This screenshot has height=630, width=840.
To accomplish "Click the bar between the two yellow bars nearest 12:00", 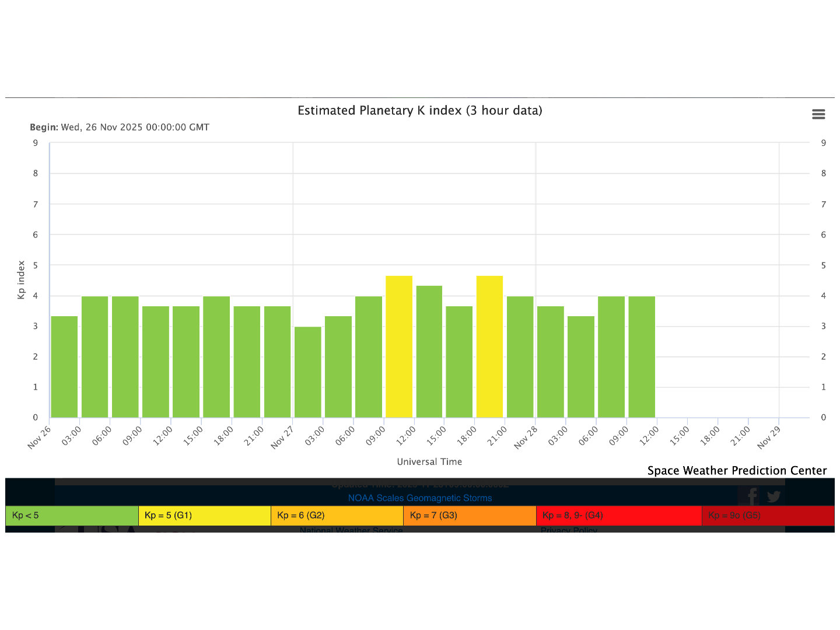I will (x=429, y=352).
